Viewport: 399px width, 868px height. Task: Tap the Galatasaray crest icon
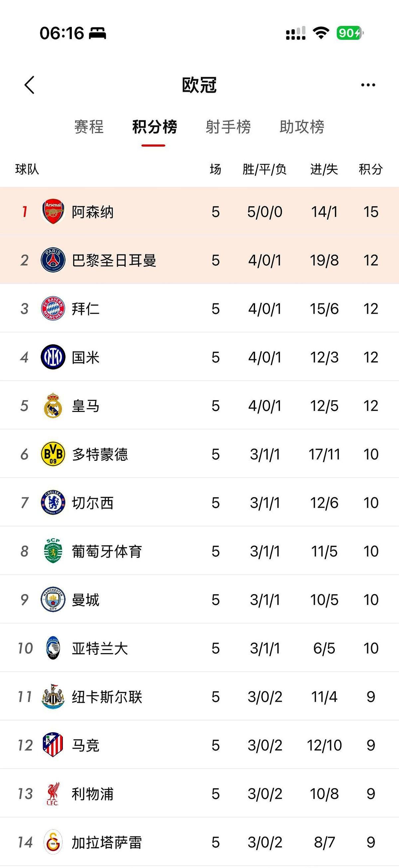(x=53, y=842)
